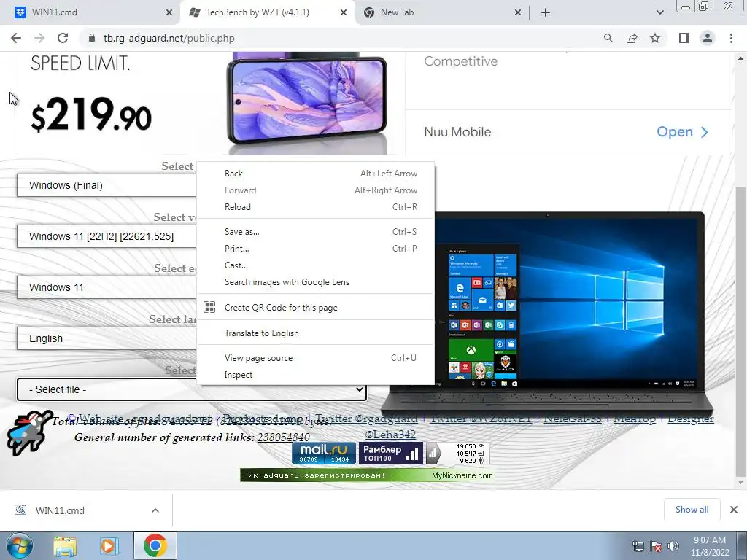Click the mail.ru counter badge
The height and width of the screenshot is (560, 747).
pos(324,453)
